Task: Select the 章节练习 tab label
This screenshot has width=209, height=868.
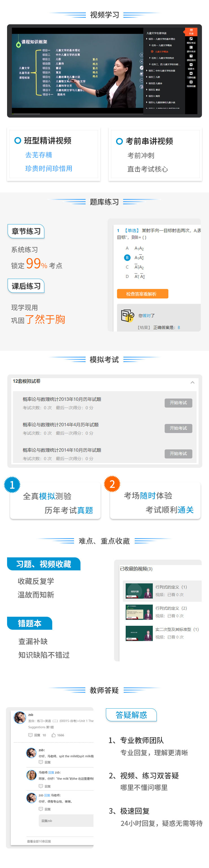Action: click(x=26, y=231)
